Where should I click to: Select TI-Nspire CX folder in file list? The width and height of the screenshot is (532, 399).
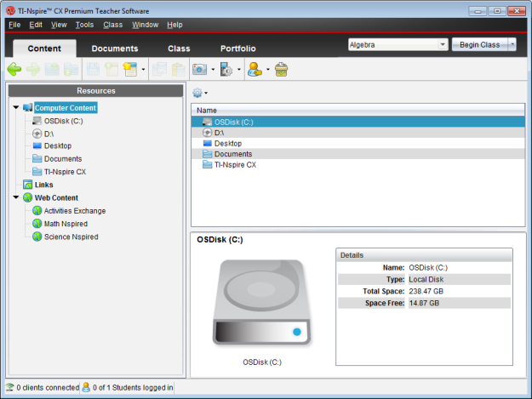tap(234, 165)
